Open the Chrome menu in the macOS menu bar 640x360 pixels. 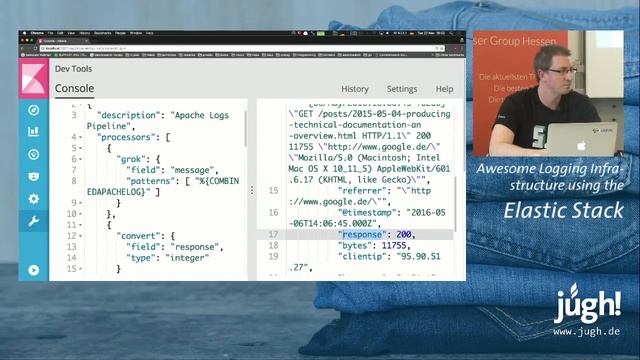(x=37, y=33)
